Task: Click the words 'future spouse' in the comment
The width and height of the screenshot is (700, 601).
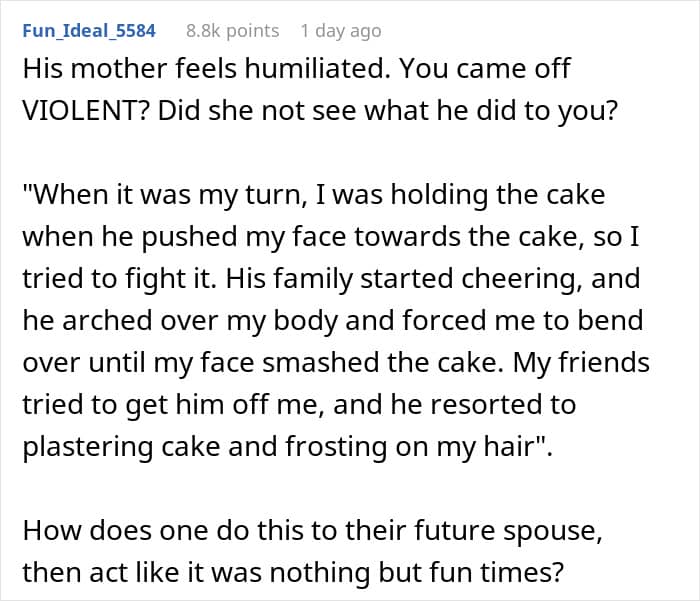Action: (508, 531)
